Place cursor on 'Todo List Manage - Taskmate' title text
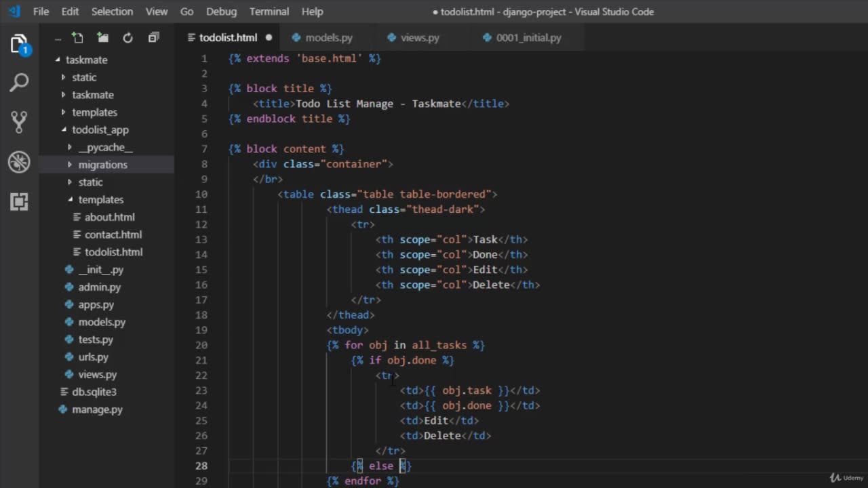 [378, 104]
